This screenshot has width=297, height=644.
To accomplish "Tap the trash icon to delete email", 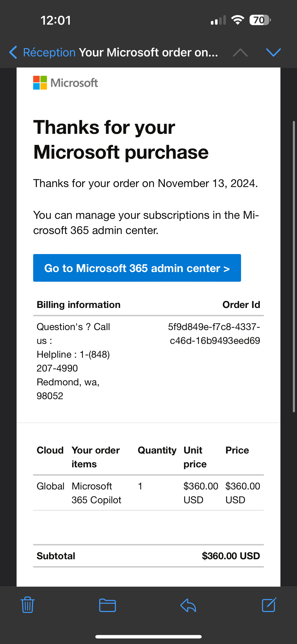I will pyautogui.click(x=27, y=605).
